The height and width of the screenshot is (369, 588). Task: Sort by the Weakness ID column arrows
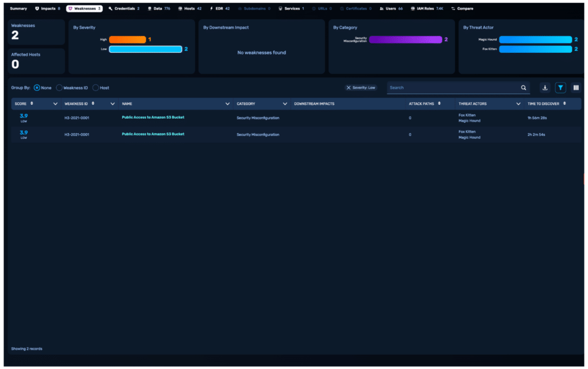(x=93, y=103)
